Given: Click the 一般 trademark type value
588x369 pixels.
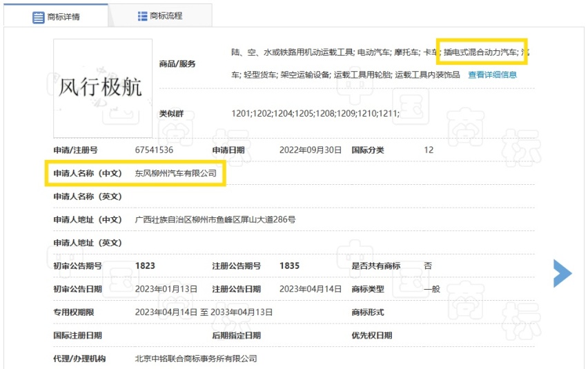Looking at the screenshot, I should pos(432,289).
